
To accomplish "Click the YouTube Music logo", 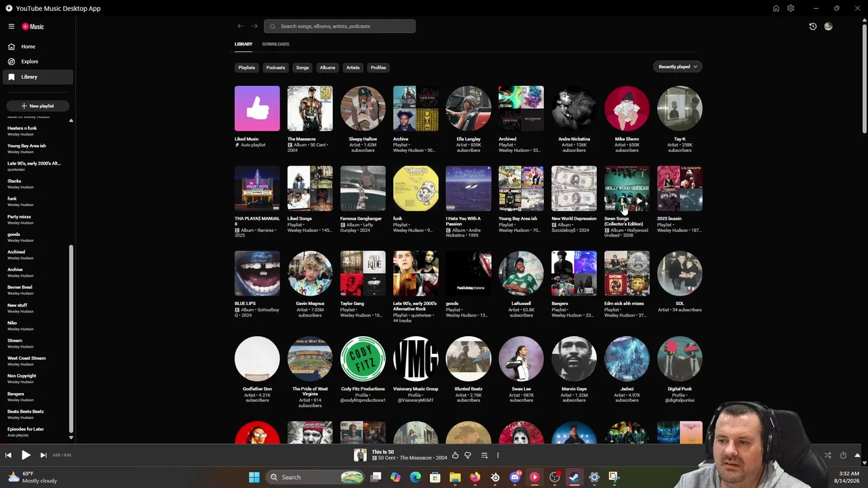I will click(x=33, y=26).
